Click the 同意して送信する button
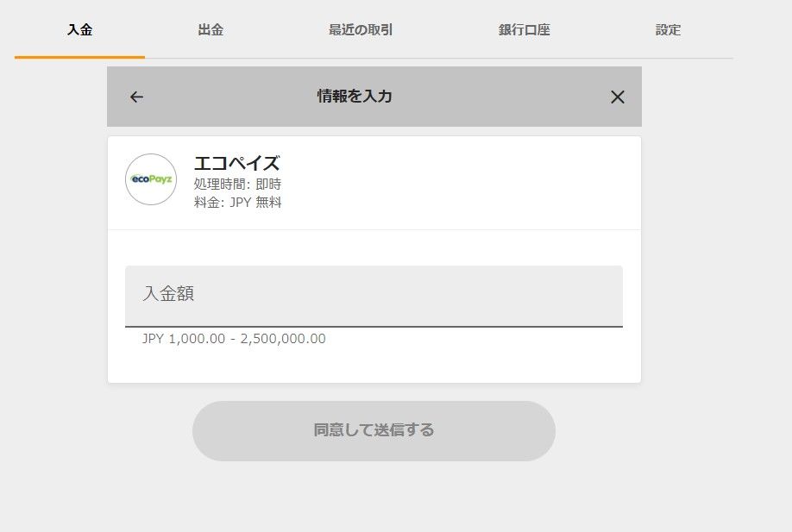The image size is (792, 532). click(374, 430)
